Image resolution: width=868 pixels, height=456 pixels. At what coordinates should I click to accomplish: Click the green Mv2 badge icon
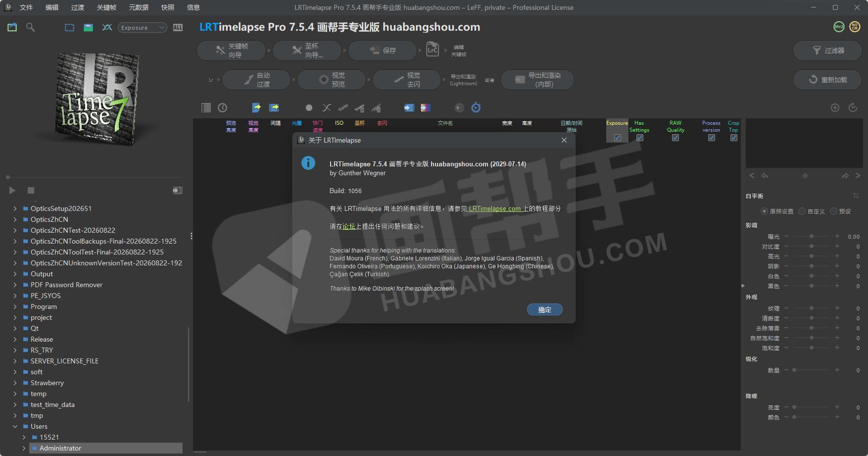(x=839, y=27)
